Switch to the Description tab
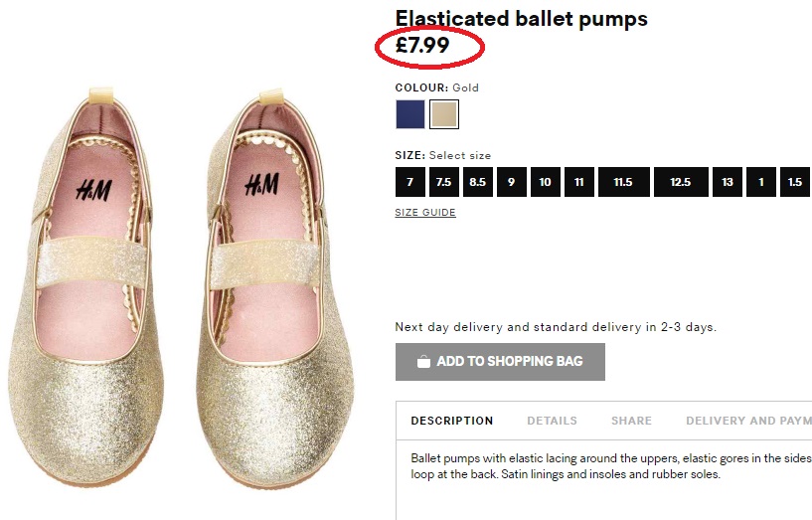This screenshot has width=812, height=520. [x=452, y=421]
